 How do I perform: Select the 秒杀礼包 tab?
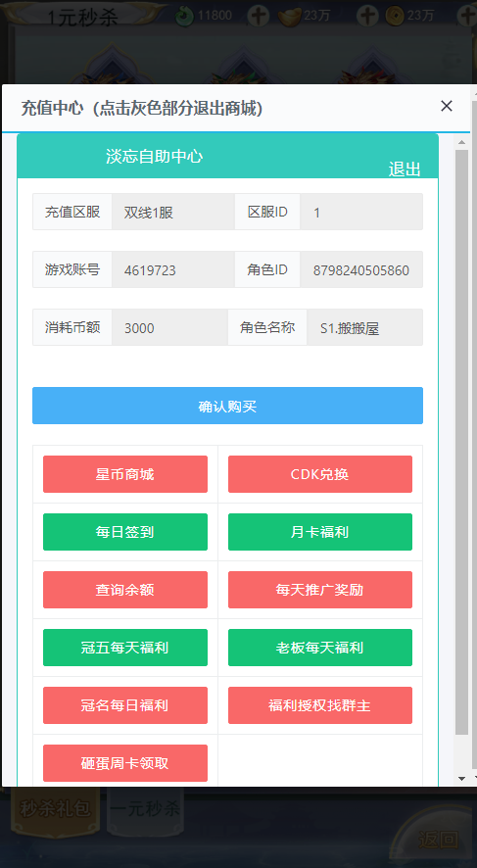click(x=55, y=809)
